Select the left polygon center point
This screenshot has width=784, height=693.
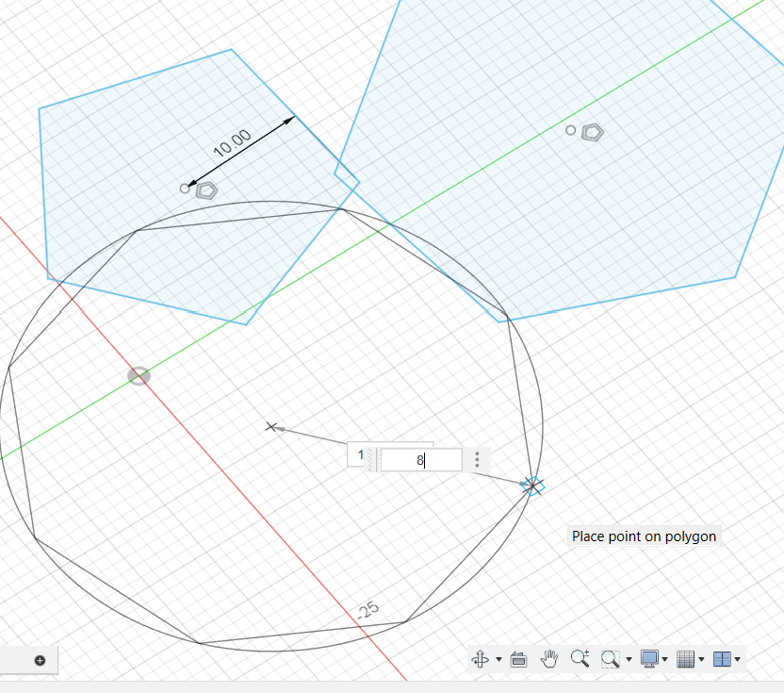point(185,189)
